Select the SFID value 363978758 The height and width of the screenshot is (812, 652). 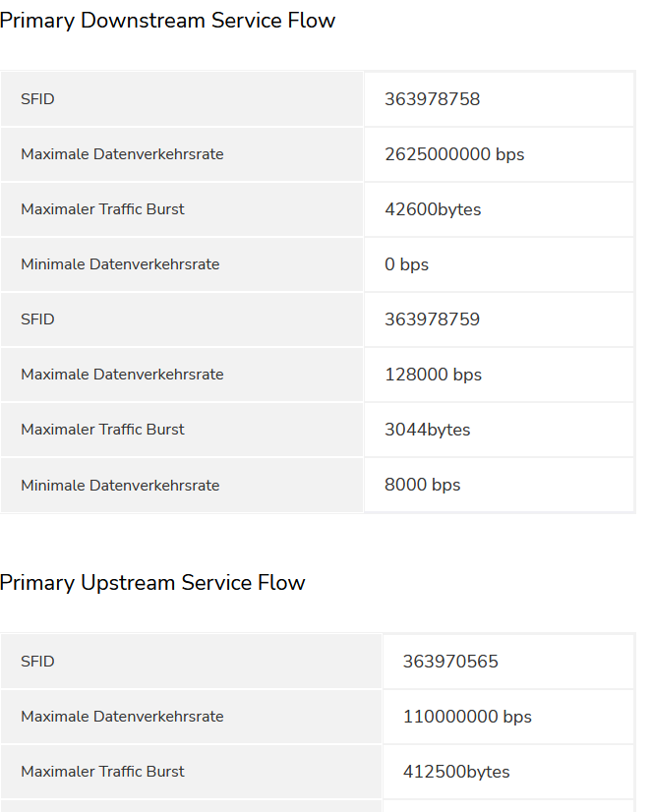click(432, 99)
